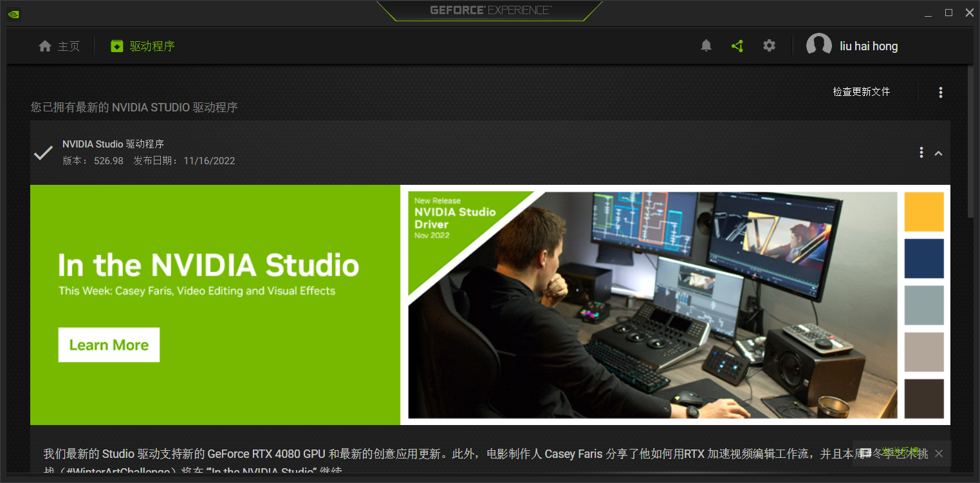
Task: Click the NVIDIA Studio 驱动程序 title
Action: (x=113, y=144)
